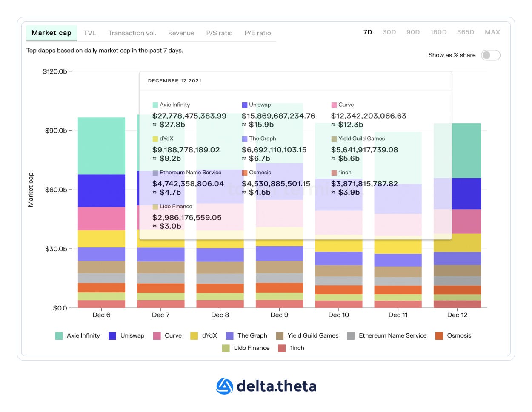This screenshot has width=532, height=412.
Task: Select the 365D time range
Action: pos(466,32)
